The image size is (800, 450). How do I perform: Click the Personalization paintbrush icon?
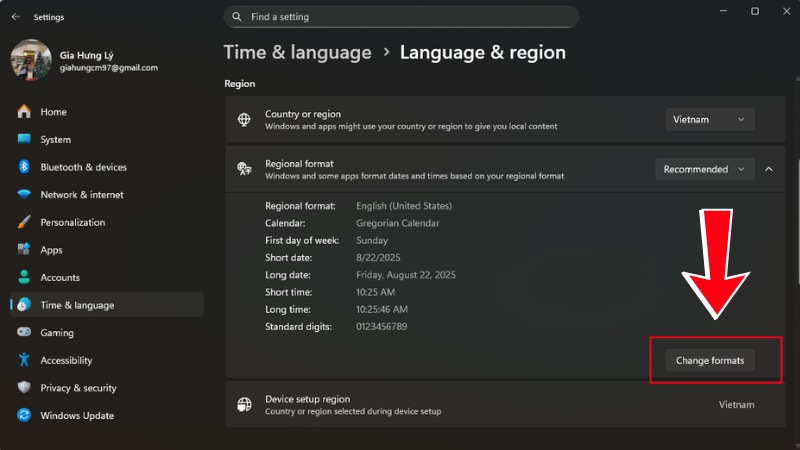[x=24, y=222]
